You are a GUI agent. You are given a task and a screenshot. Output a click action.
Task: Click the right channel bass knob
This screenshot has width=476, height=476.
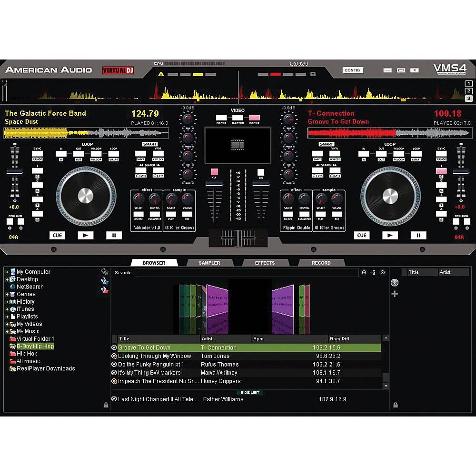[288, 175]
